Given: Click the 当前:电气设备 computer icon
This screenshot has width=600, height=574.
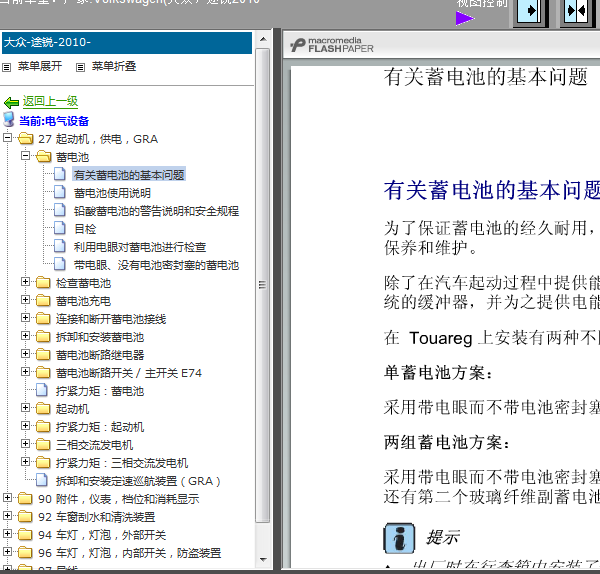Looking at the screenshot, I should pos(9,119).
